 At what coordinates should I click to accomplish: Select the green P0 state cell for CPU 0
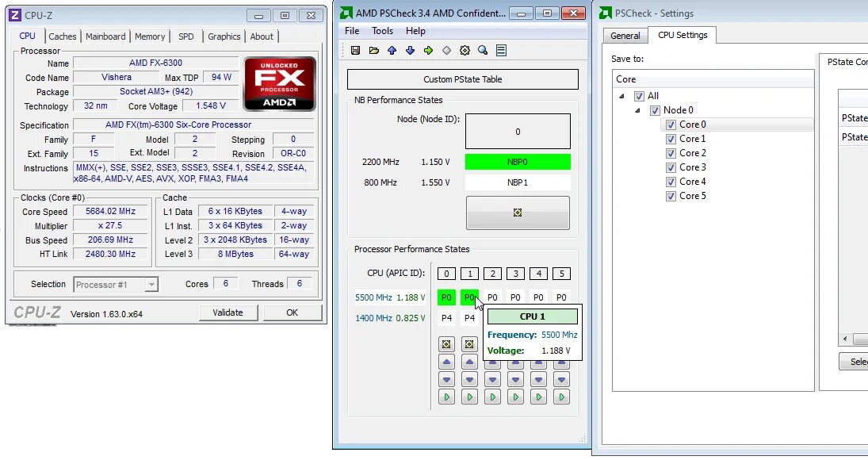pyautogui.click(x=447, y=297)
